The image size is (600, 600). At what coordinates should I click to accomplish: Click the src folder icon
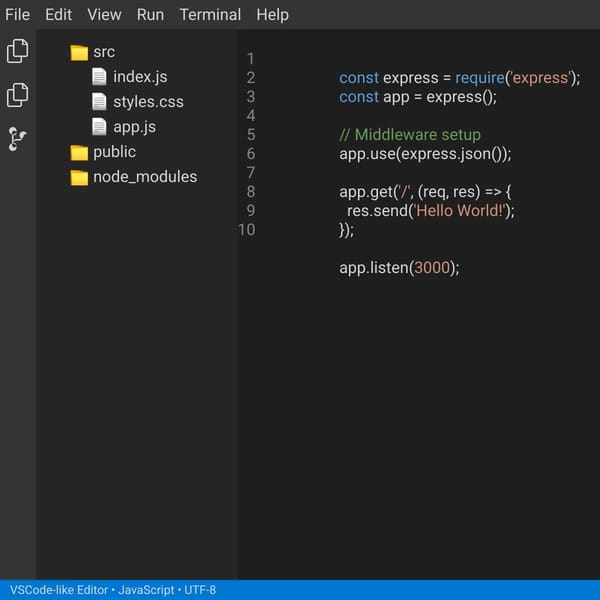tap(79, 52)
